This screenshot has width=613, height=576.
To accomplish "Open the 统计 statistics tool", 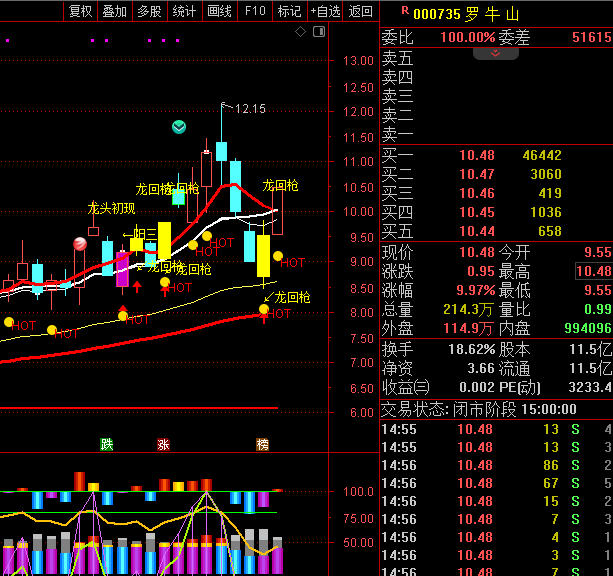I will point(184,11).
